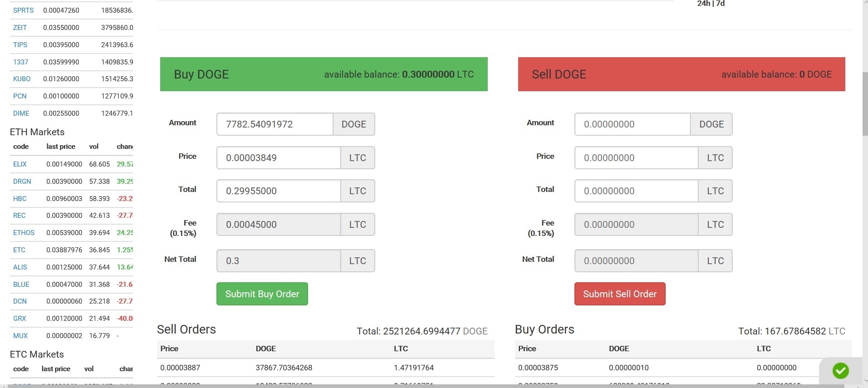The width and height of the screenshot is (868, 388).
Task: Click the Sell DOGE Net Total field
Action: (x=636, y=260)
